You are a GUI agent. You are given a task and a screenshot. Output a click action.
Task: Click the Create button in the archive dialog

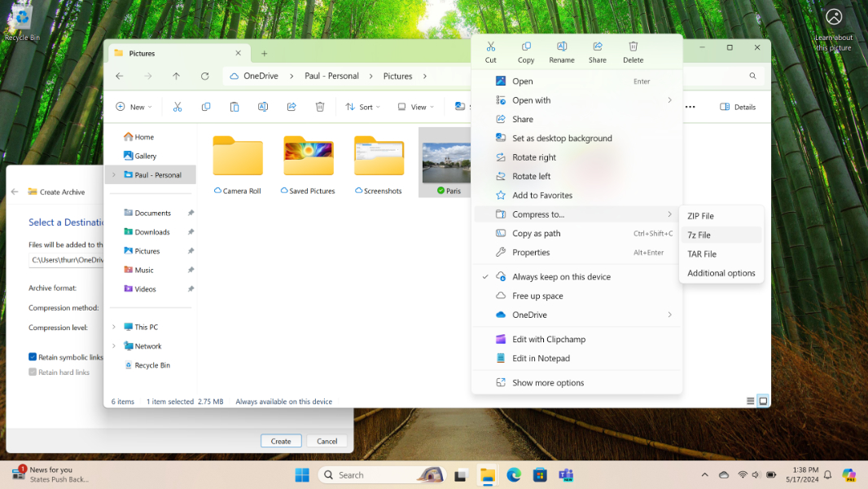(281, 440)
